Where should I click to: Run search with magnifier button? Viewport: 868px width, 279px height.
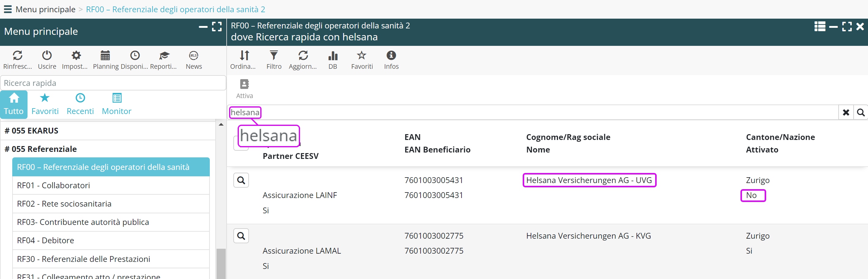(x=860, y=112)
